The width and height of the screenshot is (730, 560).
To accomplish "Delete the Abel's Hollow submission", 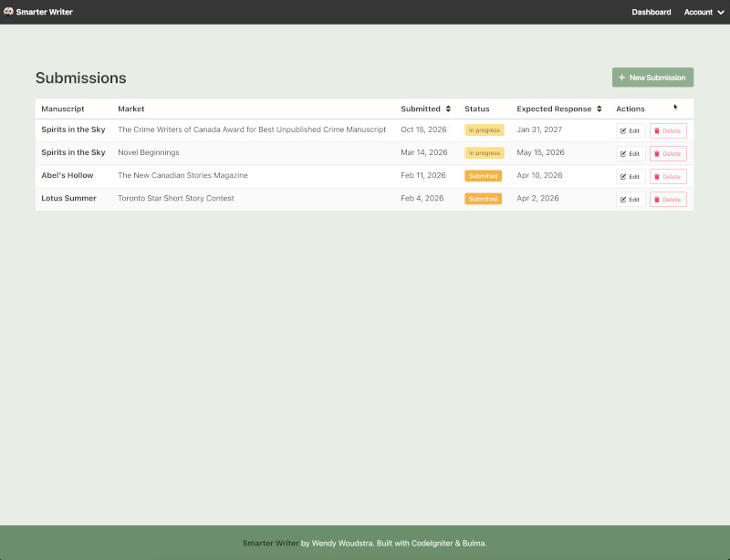I will click(668, 177).
